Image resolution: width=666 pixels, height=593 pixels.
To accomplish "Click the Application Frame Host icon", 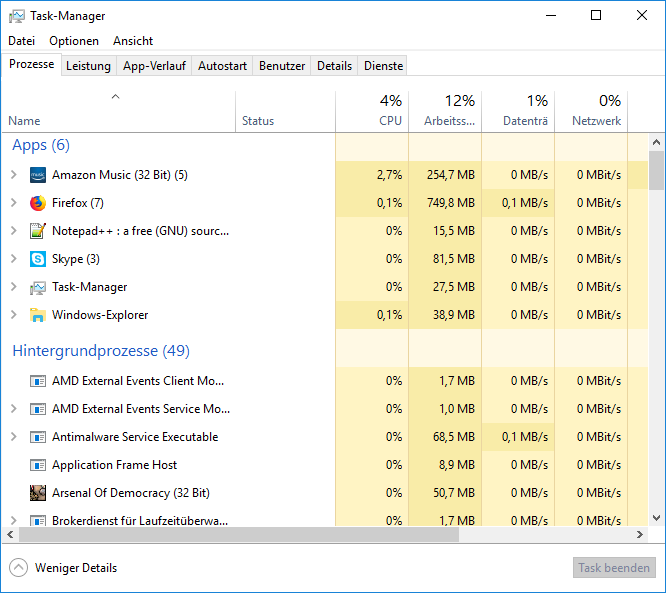I will pyautogui.click(x=38, y=465).
